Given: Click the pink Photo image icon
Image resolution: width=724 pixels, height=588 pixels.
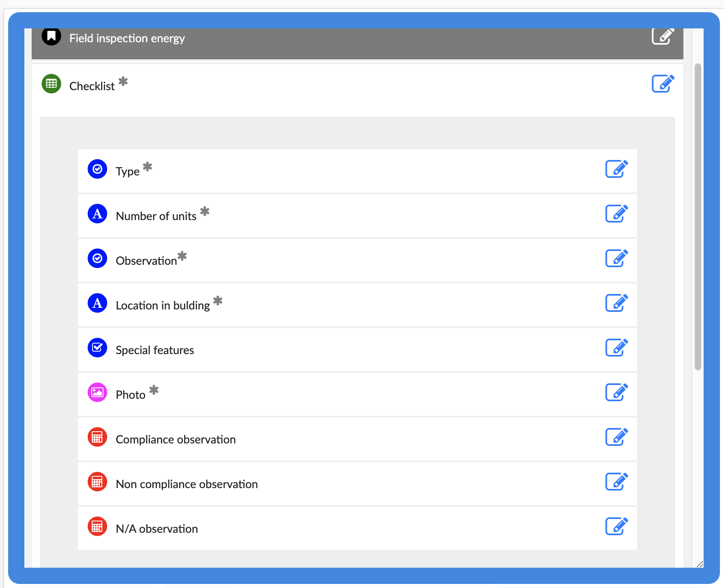Looking at the screenshot, I should pyautogui.click(x=98, y=392).
